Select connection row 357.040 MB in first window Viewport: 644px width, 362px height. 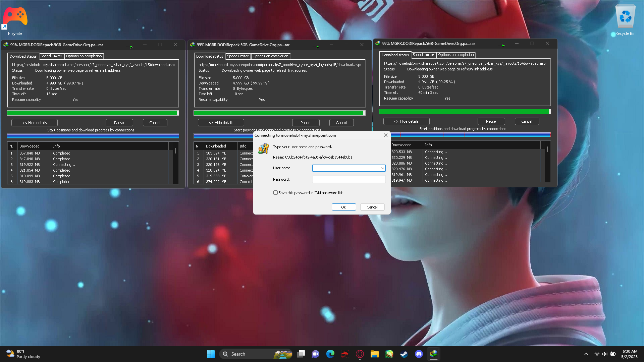90,153
